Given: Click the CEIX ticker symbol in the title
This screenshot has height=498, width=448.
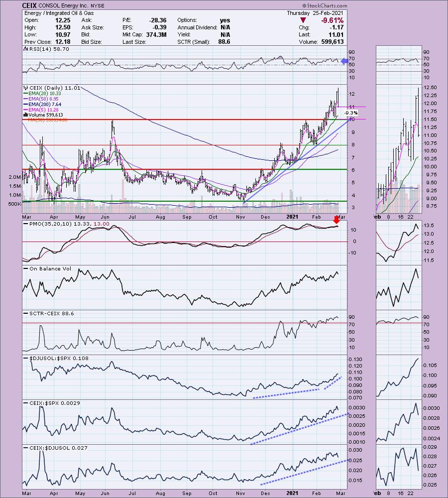Looking at the screenshot, I should pyautogui.click(x=29, y=5).
